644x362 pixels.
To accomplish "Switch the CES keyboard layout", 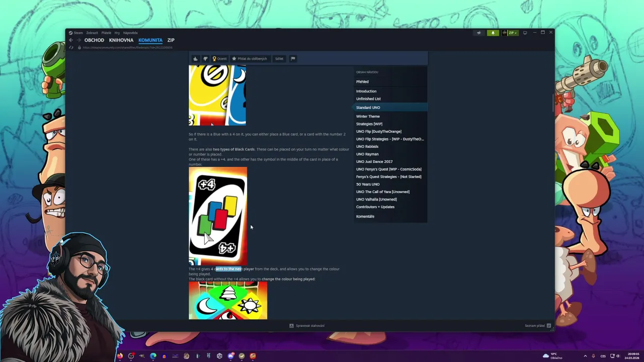I will pos(603,356).
